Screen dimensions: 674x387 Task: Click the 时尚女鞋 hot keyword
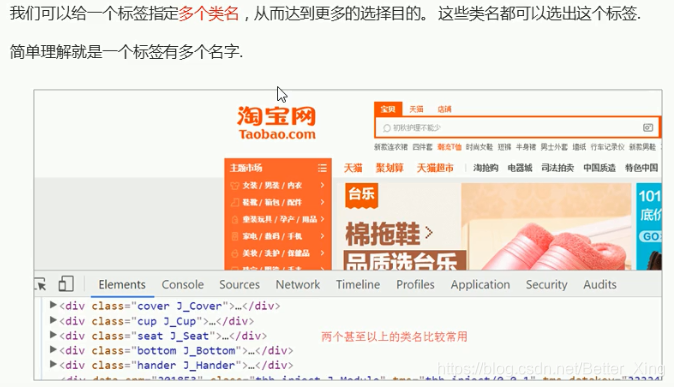coord(479,147)
